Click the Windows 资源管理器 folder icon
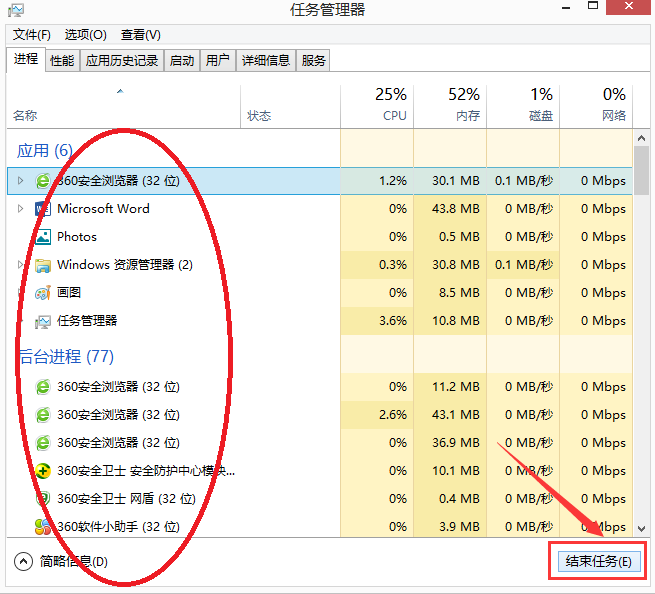Screen dimensions: 655x594 tap(43, 265)
